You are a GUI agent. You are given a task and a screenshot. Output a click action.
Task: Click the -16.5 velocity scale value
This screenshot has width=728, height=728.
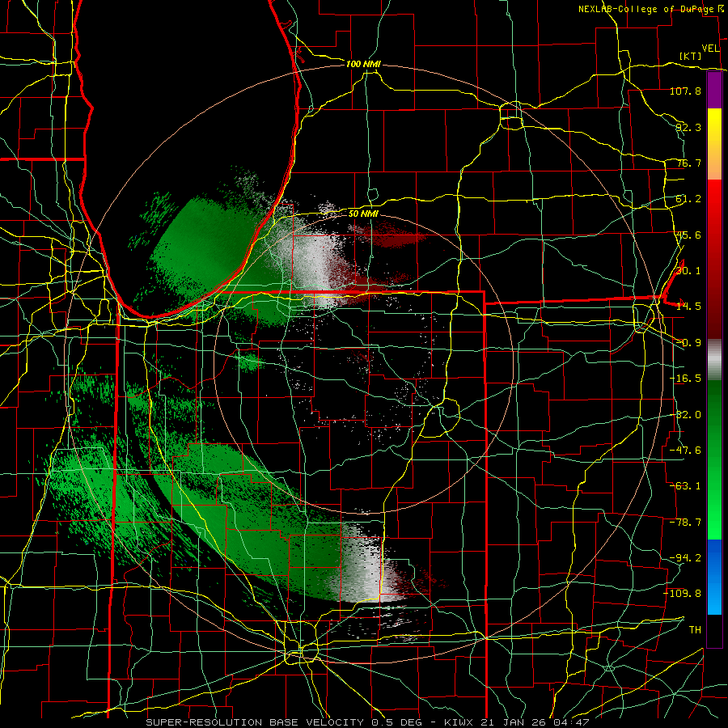685,379
